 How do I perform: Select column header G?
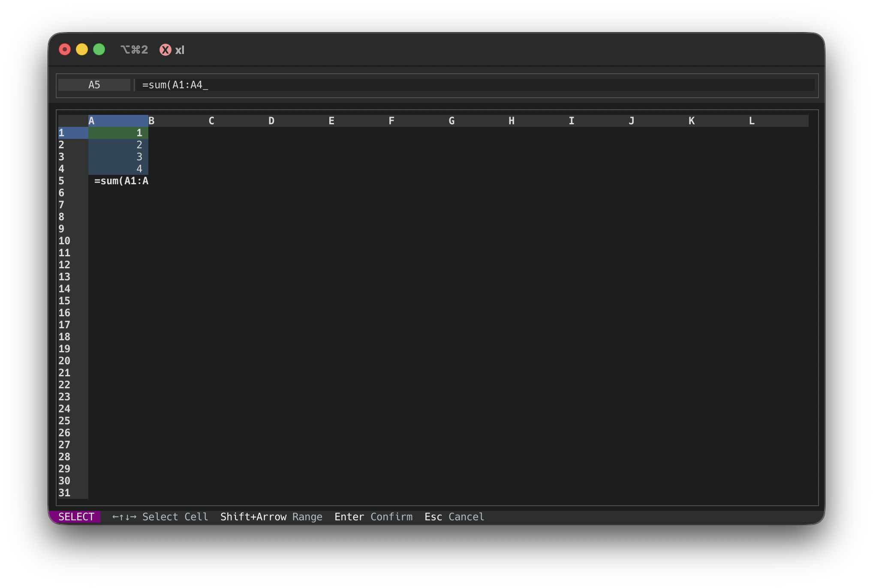click(x=479, y=121)
